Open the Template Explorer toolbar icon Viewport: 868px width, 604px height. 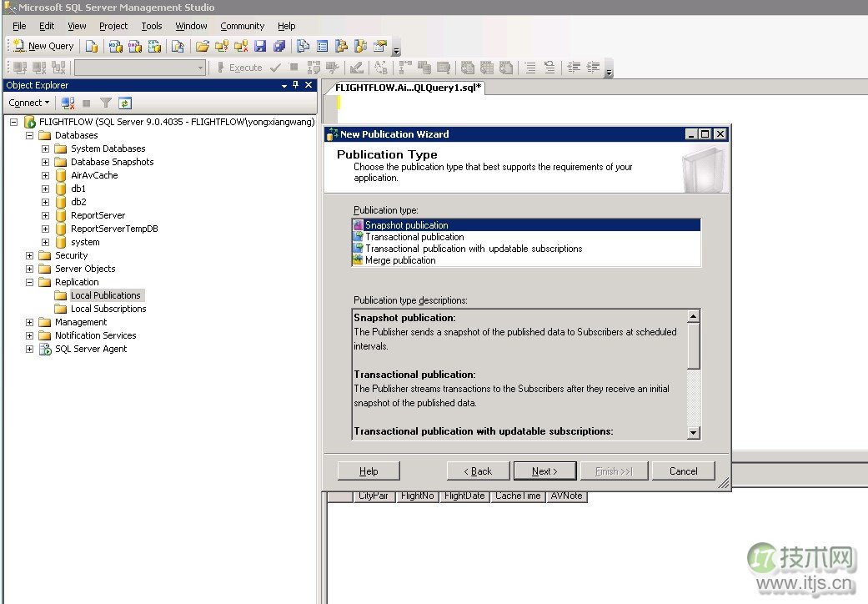coord(361,46)
